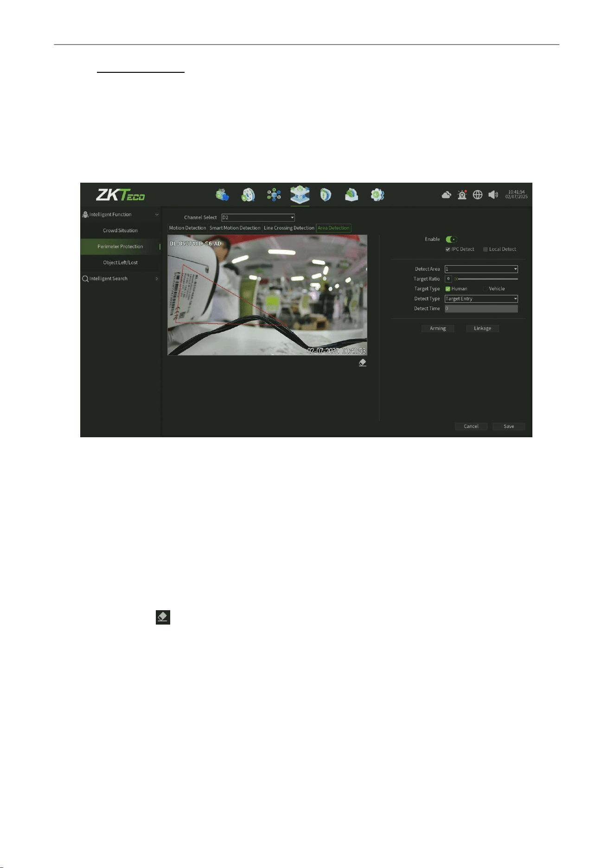Collapse the Intelligent Function section chevron
614x868 pixels.
coord(157,215)
